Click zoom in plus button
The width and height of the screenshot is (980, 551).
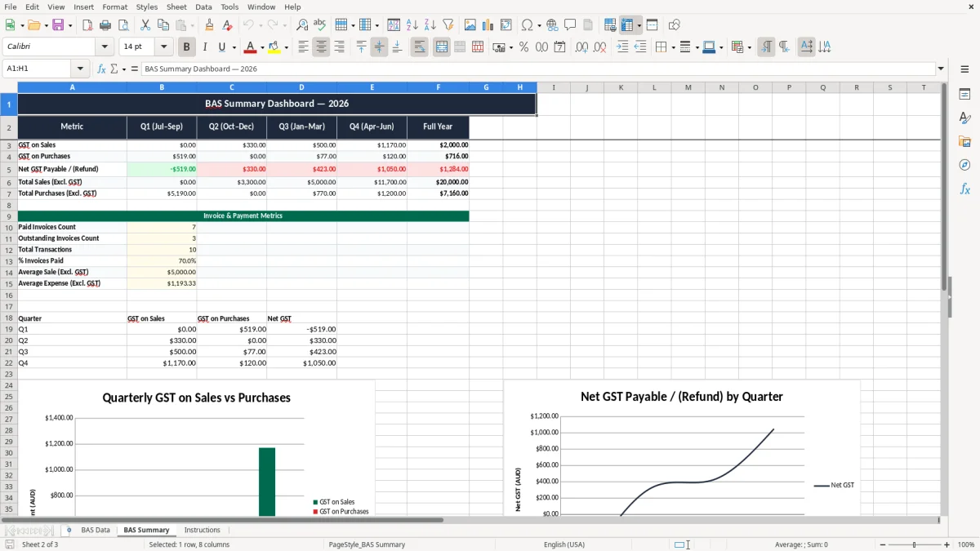[x=947, y=544]
